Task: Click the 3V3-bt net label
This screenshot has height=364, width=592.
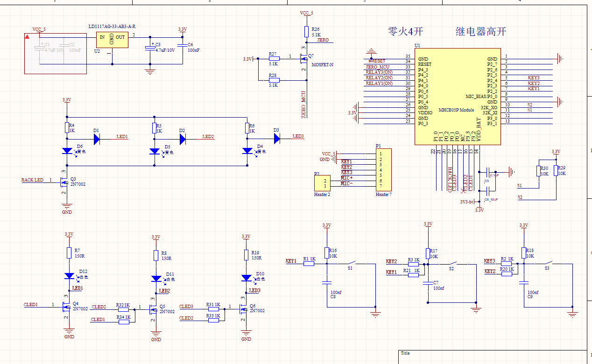Action: [467, 202]
